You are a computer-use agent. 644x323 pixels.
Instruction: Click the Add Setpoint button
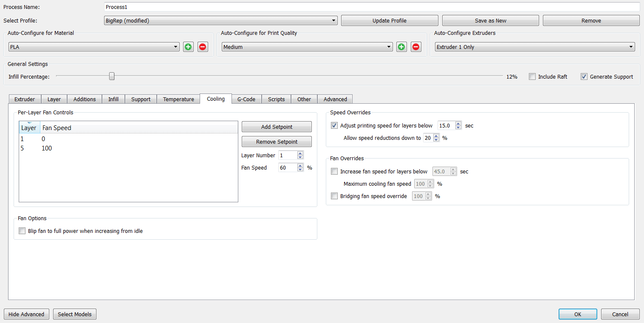277,127
